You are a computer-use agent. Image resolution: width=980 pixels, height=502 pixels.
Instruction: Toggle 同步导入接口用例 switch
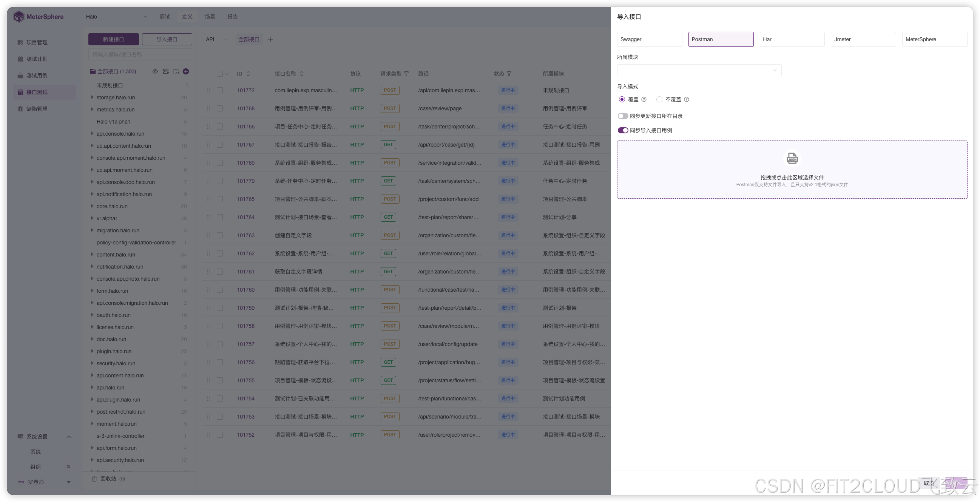(x=623, y=131)
